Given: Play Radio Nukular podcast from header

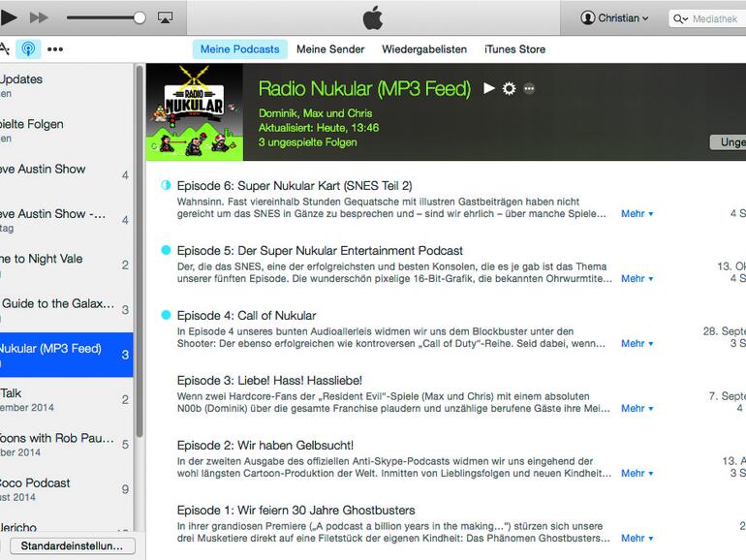Looking at the screenshot, I should coord(489,88).
